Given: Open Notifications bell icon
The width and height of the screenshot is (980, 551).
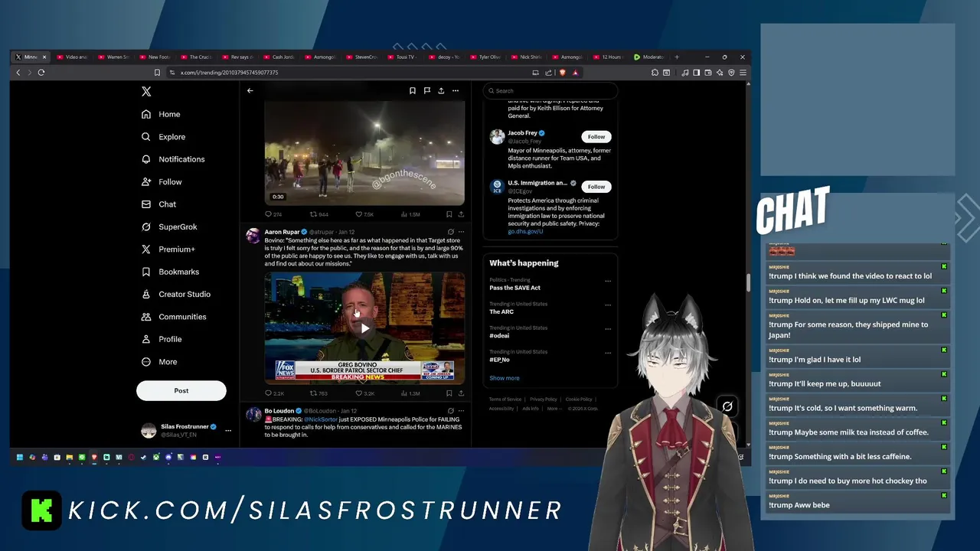Looking at the screenshot, I should tap(146, 159).
